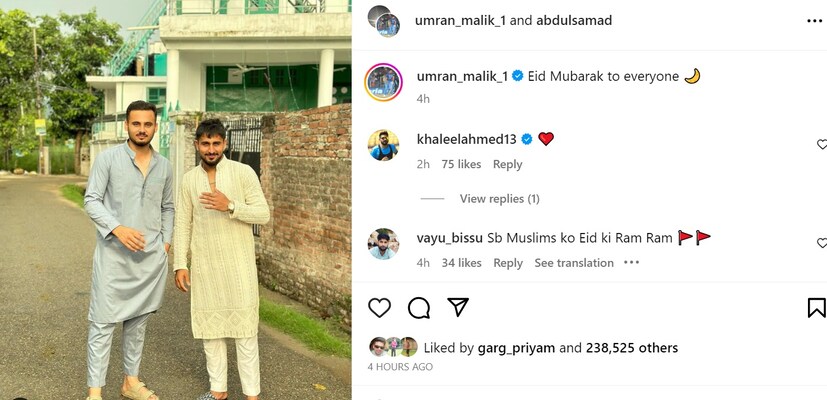Reply to vayu_bissu's comment
827x400 pixels.
tap(507, 263)
